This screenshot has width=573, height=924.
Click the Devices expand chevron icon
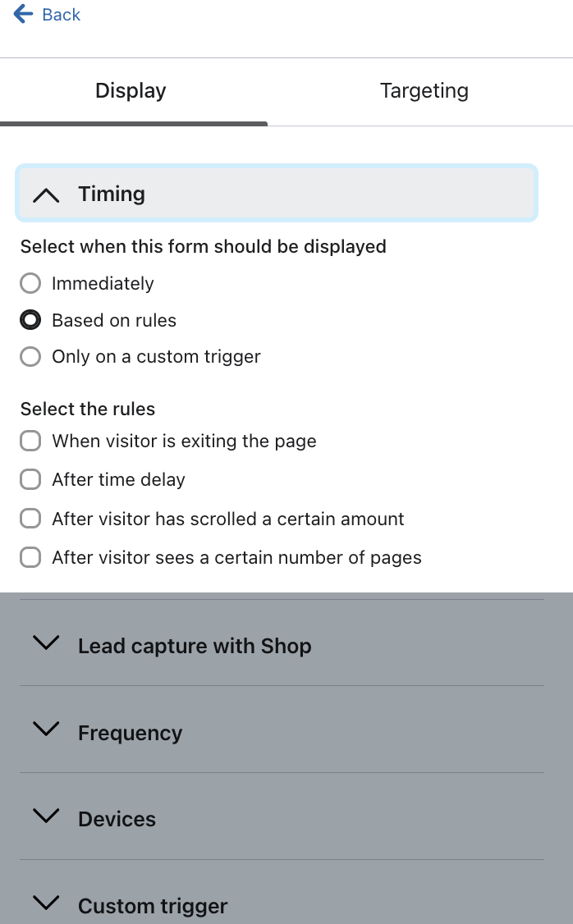(x=46, y=816)
